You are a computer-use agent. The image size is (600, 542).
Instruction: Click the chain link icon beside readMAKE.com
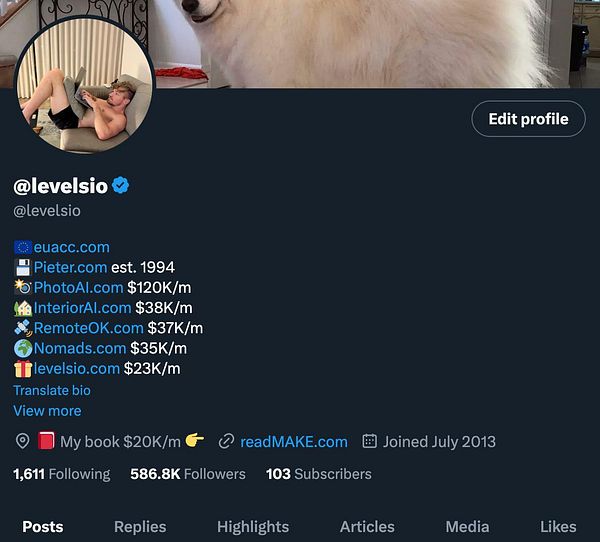[x=226, y=441]
